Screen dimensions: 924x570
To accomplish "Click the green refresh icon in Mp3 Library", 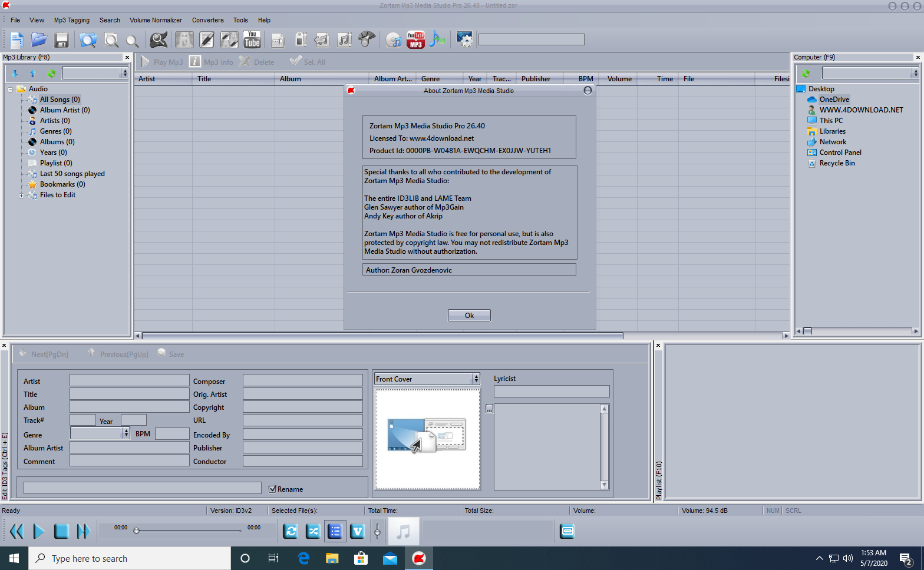I will point(51,74).
